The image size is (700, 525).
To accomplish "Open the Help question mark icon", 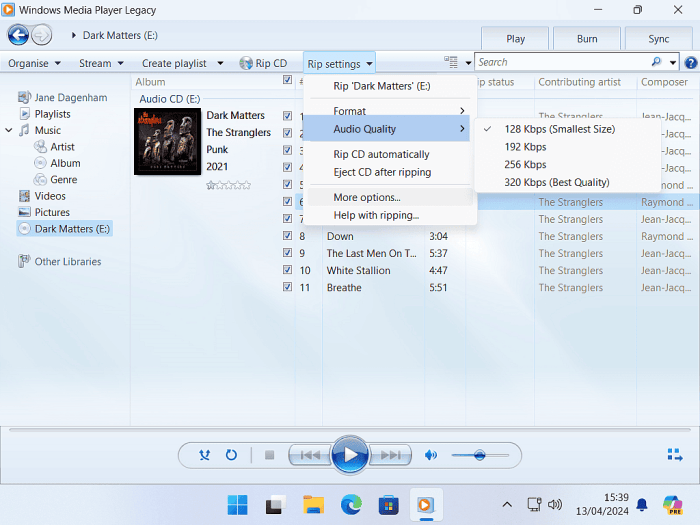I will (691, 63).
